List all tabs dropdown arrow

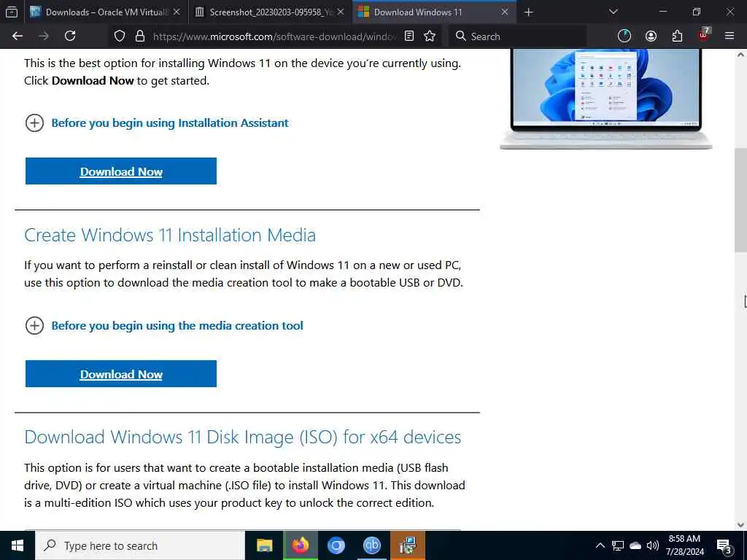pyautogui.click(x=614, y=12)
